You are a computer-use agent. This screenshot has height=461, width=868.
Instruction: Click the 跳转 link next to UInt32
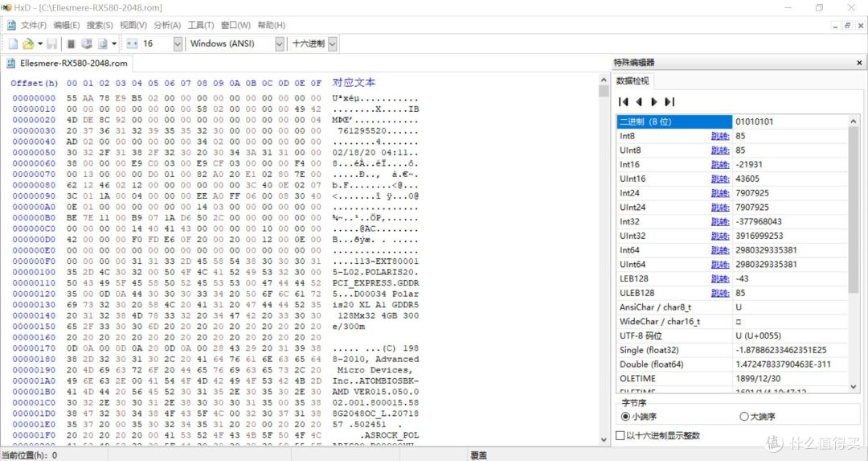tap(719, 236)
